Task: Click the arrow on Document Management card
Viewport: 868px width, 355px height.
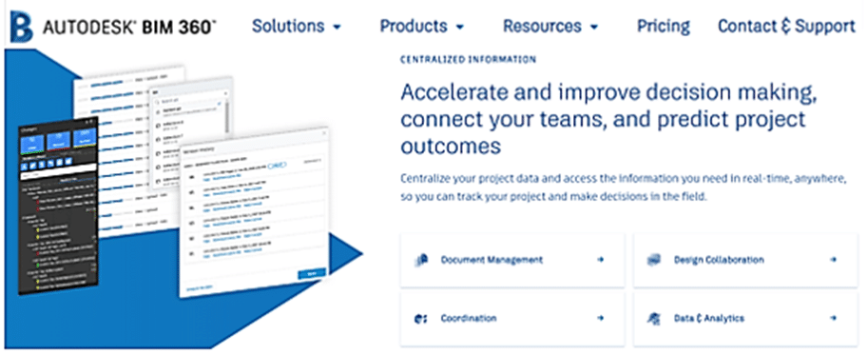Action: click(601, 259)
